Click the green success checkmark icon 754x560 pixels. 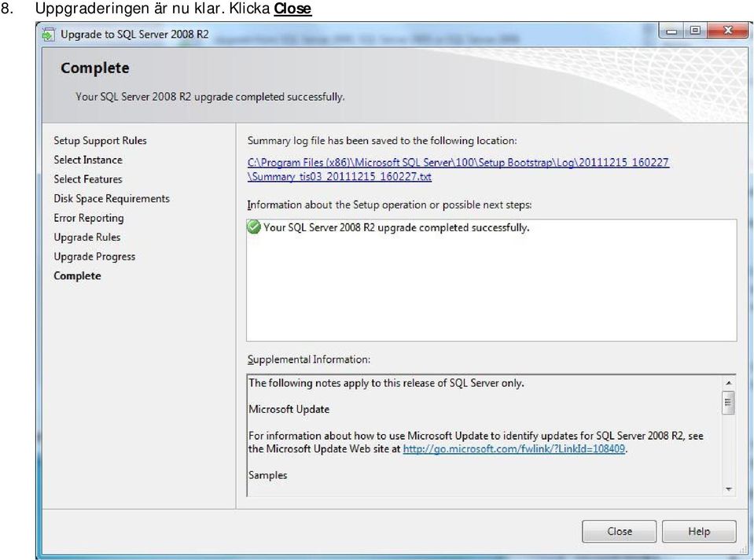click(x=253, y=227)
